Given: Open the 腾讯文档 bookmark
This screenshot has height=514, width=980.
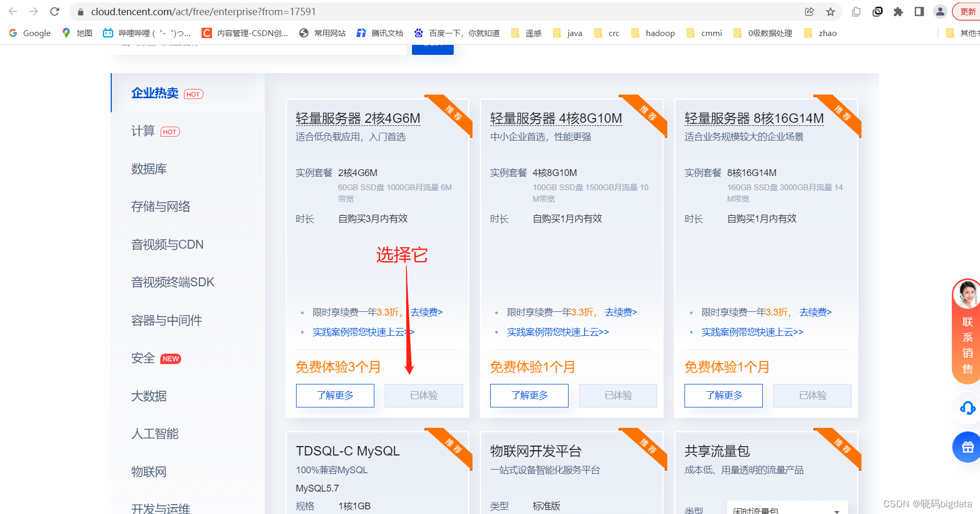Looking at the screenshot, I should (x=380, y=33).
